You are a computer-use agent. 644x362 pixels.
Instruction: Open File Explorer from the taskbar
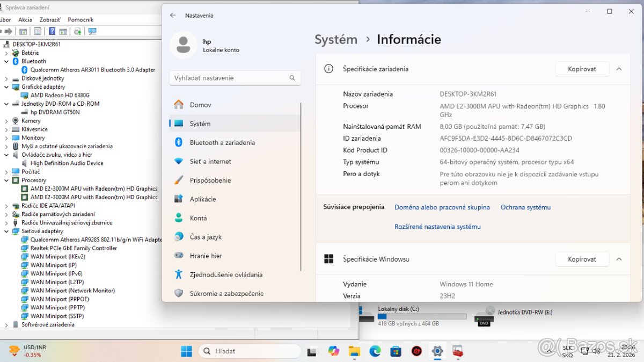point(354,351)
